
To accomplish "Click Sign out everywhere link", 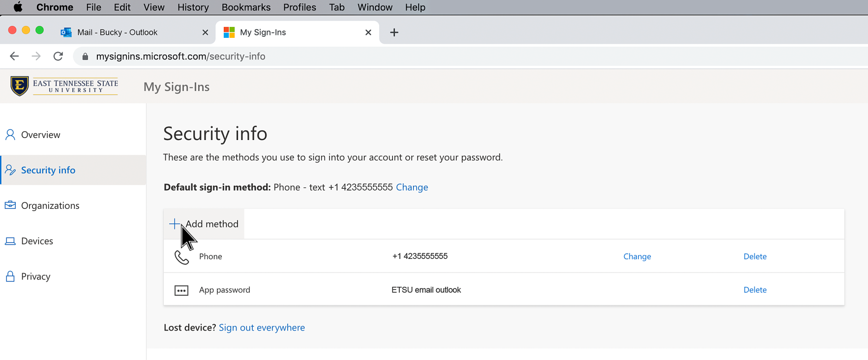I will point(262,328).
